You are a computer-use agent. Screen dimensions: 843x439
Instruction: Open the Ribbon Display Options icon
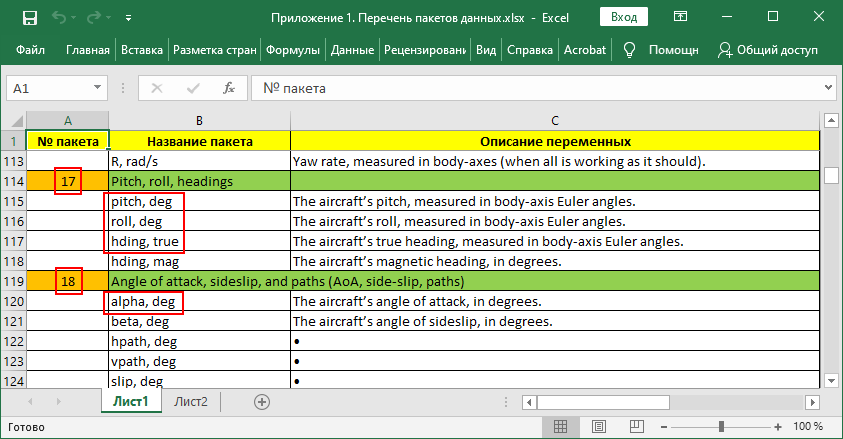682,17
